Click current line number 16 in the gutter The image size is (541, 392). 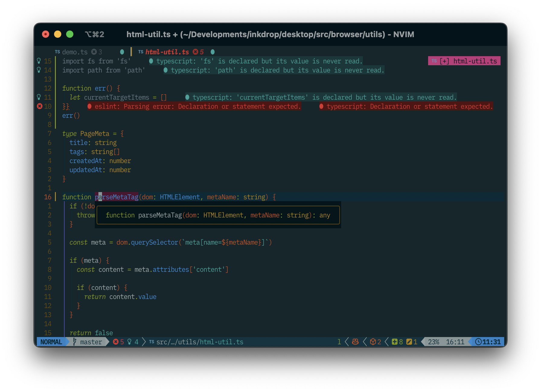[x=48, y=197]
